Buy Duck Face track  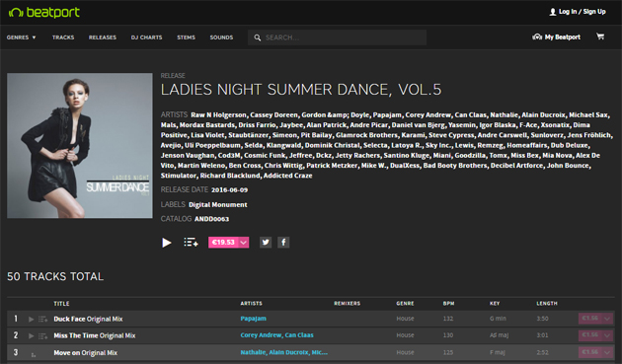(x=589, y=319)
